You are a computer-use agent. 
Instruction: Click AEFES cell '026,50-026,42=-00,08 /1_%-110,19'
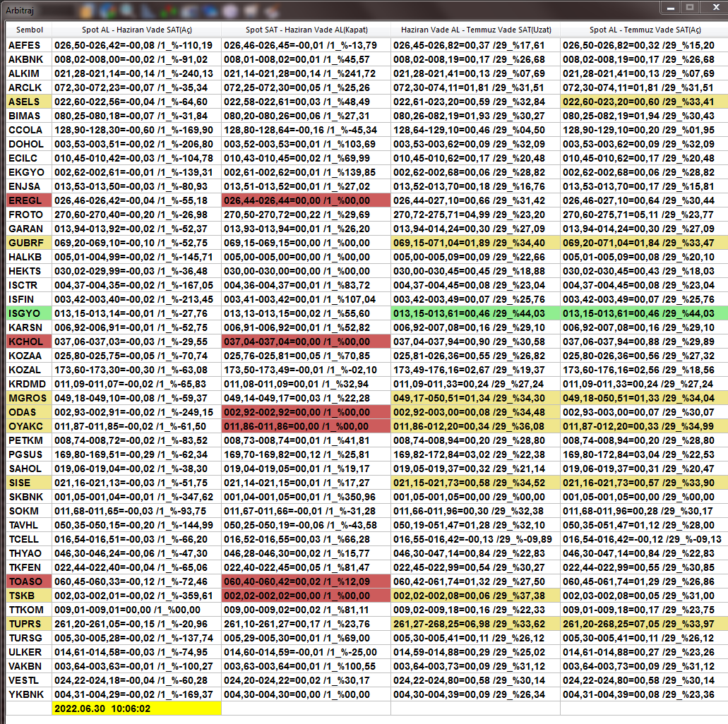136,45
